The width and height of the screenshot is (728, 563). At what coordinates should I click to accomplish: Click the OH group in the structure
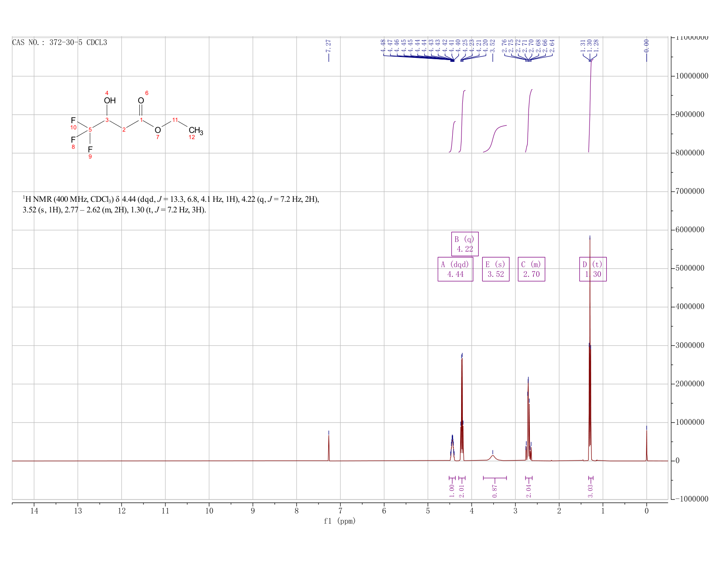(110, 101)
